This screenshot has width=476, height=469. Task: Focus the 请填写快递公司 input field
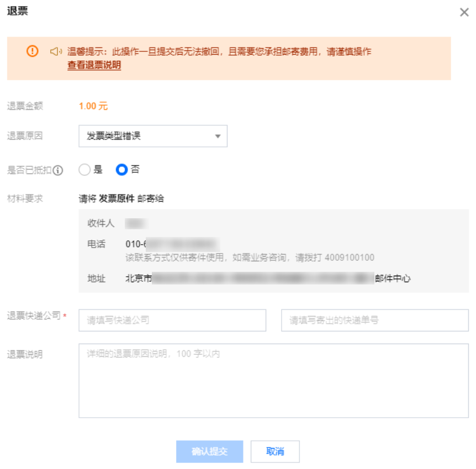172,320
